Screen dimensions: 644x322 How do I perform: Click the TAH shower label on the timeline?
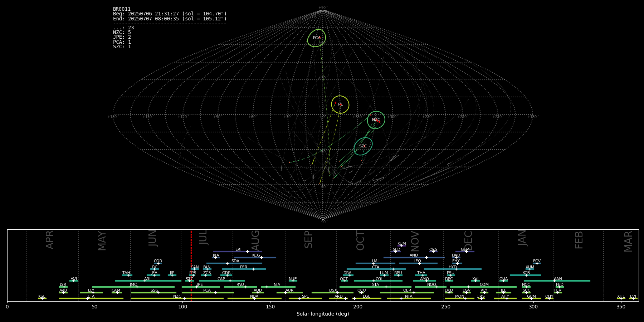(126, 273)
